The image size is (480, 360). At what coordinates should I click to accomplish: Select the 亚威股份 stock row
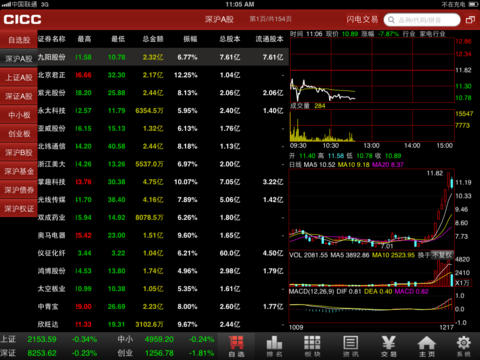[x=163, y=128]
